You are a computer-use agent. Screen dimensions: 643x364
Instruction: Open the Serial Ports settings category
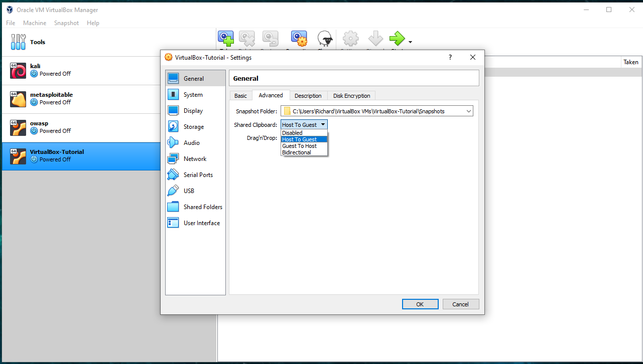195,174
